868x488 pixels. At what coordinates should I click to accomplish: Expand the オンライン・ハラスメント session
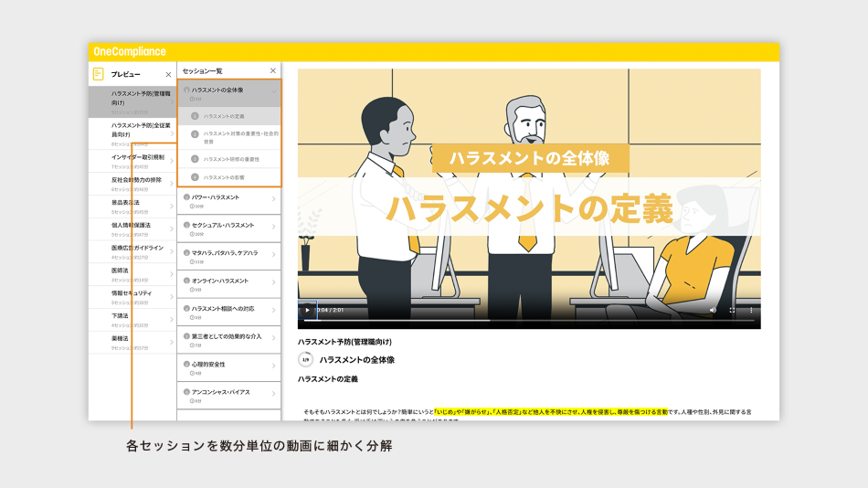click(273, 284)
